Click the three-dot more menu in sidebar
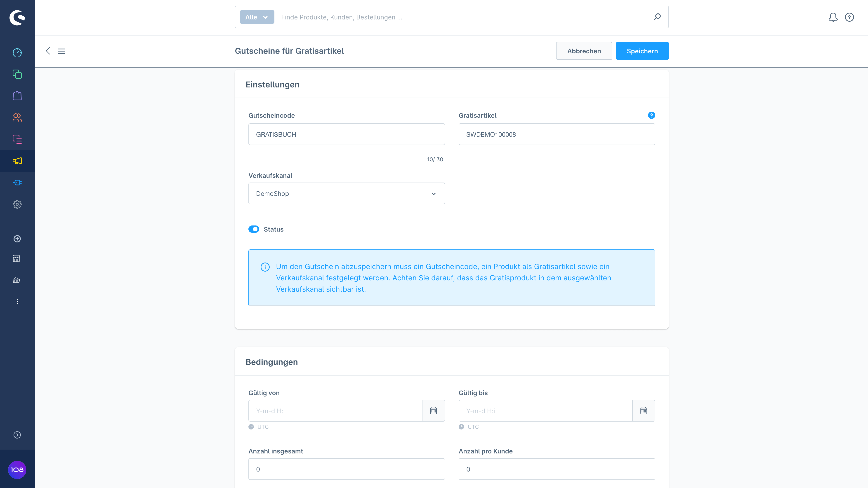 point(17,301)
